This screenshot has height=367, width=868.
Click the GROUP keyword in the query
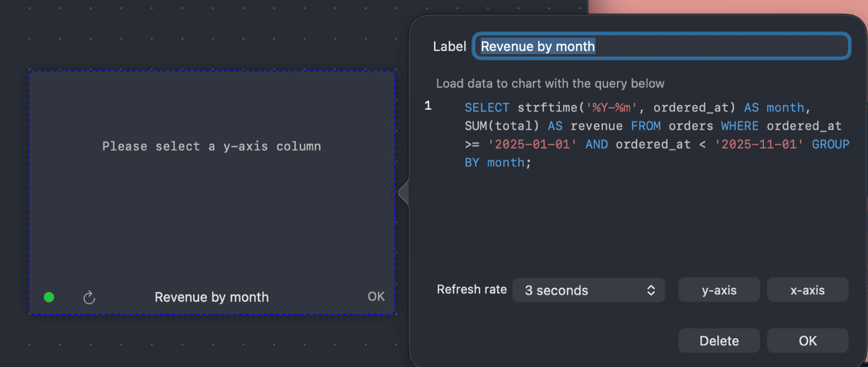(831, 144)
